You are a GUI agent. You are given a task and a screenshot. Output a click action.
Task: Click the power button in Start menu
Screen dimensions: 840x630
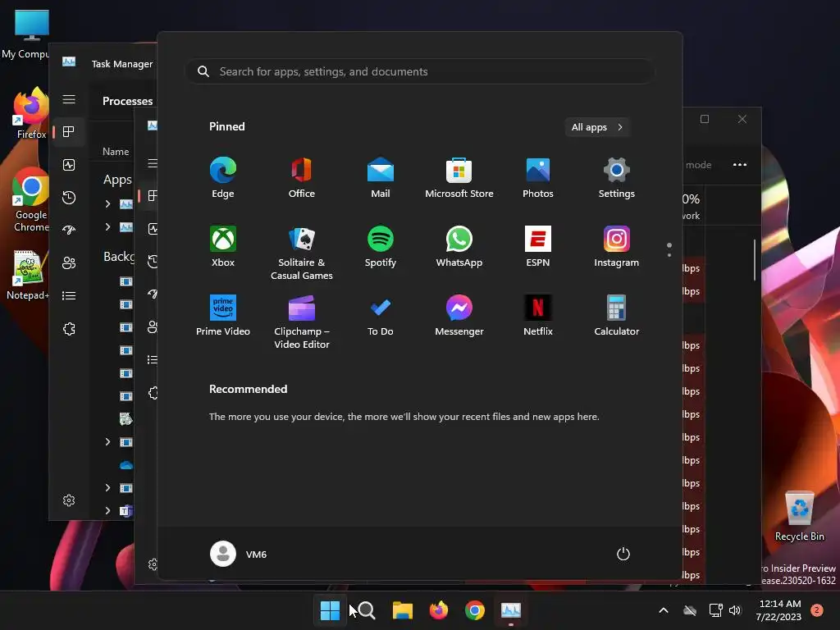(623, 554)
